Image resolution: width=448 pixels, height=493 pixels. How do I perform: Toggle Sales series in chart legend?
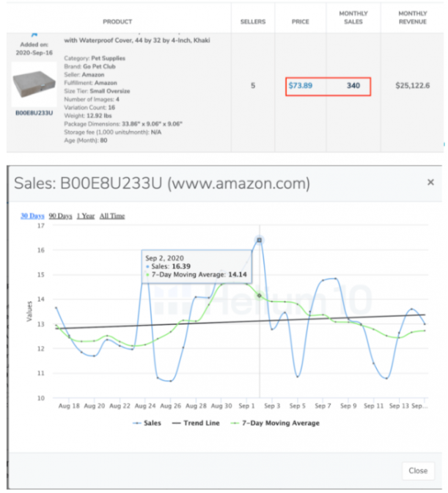(x=147, y=423)
